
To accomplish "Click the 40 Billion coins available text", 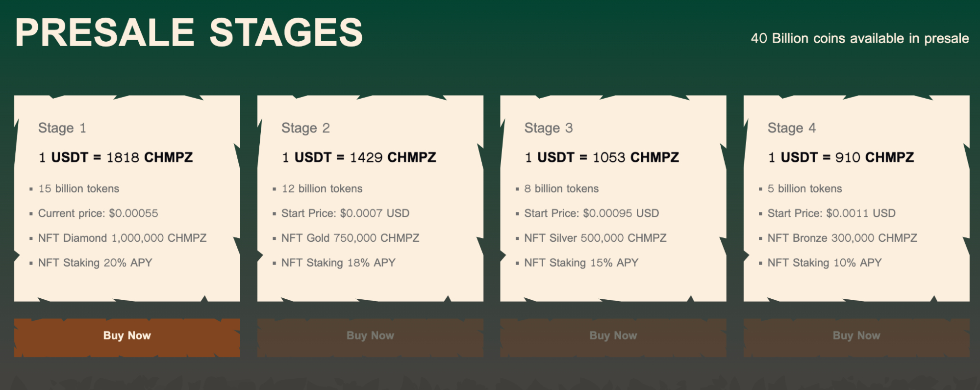I will tap(860, 38).
